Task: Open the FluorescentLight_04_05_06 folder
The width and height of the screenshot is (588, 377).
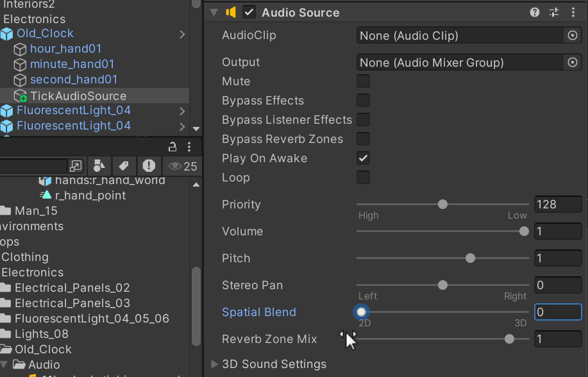Action: (x=92, y=318)
